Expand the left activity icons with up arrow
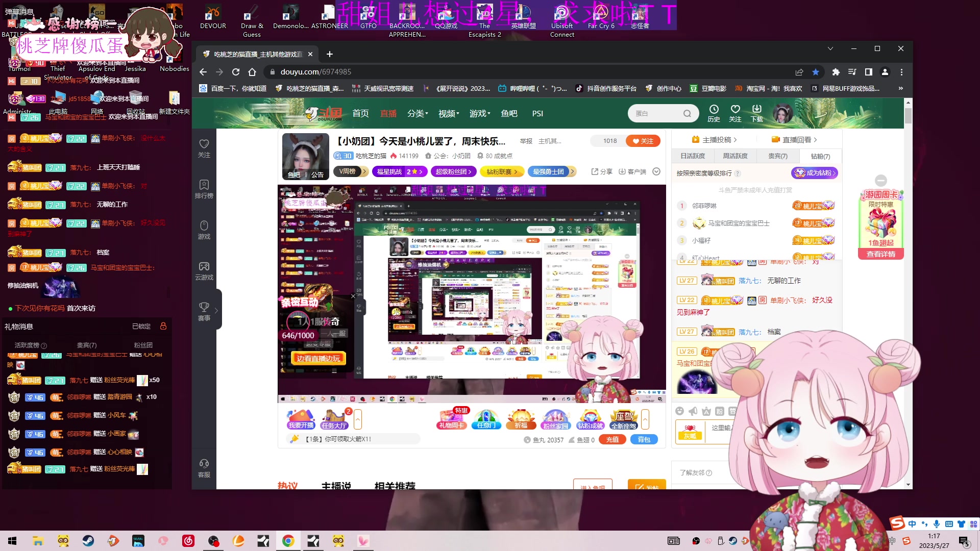The image size is (980, 551). pyautogui.click(x=358, y=419)
